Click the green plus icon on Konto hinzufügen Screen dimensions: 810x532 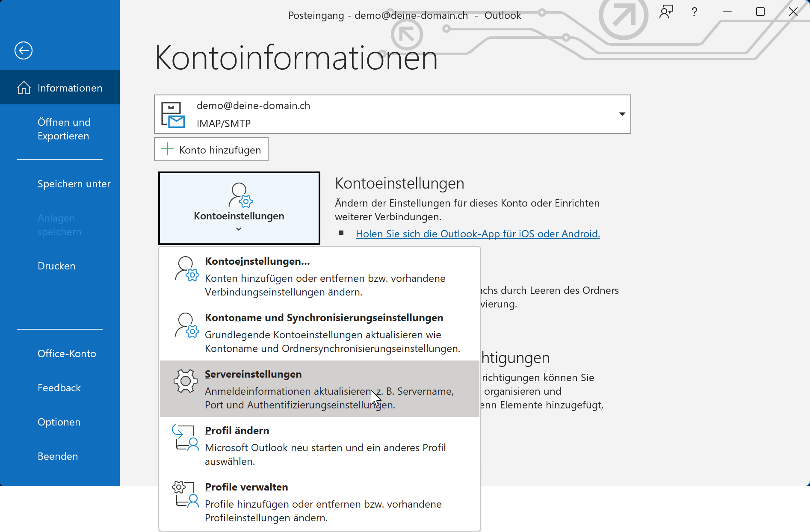point(167,149)
